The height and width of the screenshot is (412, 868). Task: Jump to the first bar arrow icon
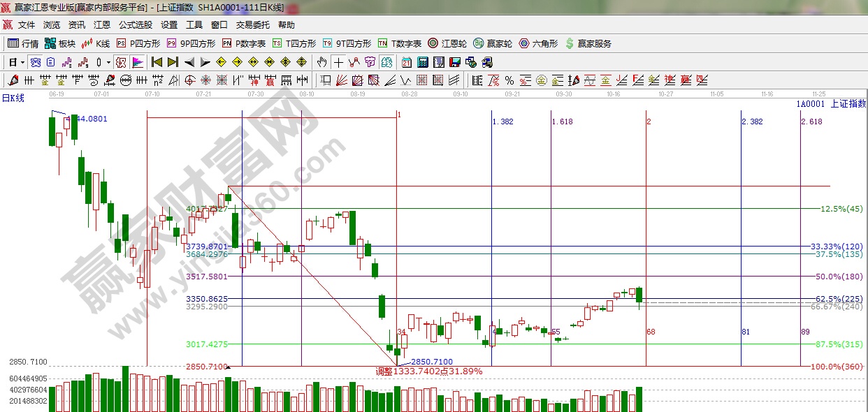[x=157, y=62]
